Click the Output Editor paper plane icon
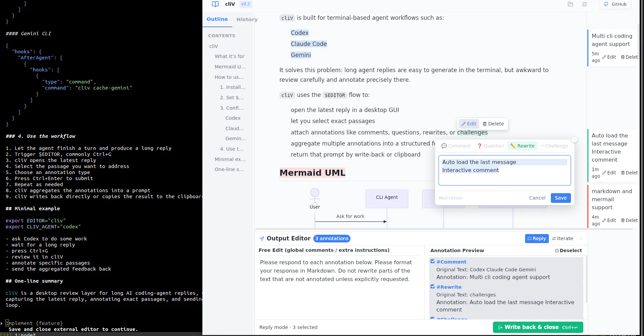 pos(262,238)
